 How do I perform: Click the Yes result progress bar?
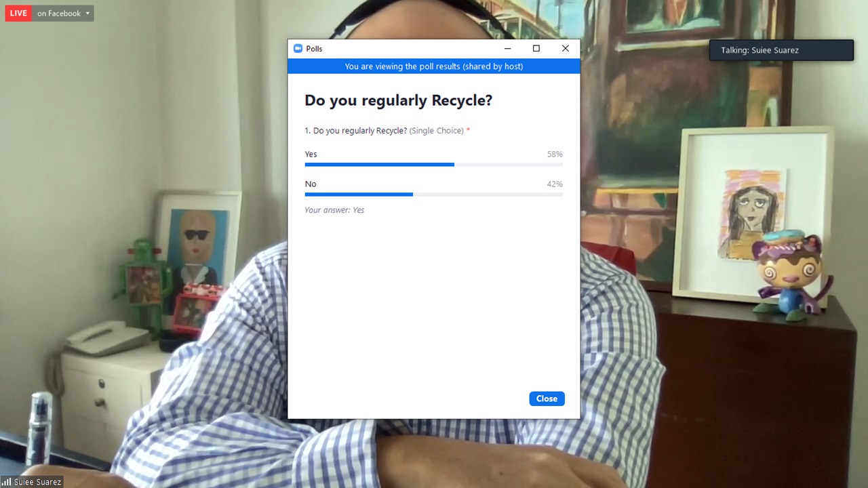coord(434,165)
